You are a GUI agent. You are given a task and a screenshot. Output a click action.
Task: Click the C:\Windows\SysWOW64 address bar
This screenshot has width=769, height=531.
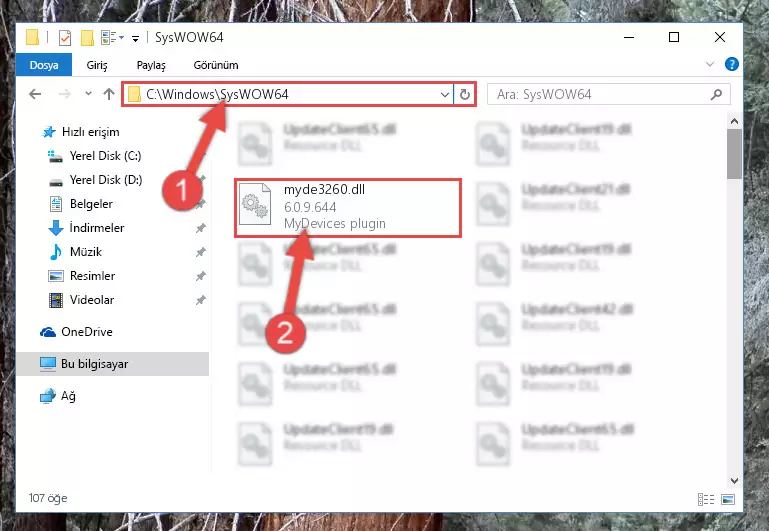point(288,94)
